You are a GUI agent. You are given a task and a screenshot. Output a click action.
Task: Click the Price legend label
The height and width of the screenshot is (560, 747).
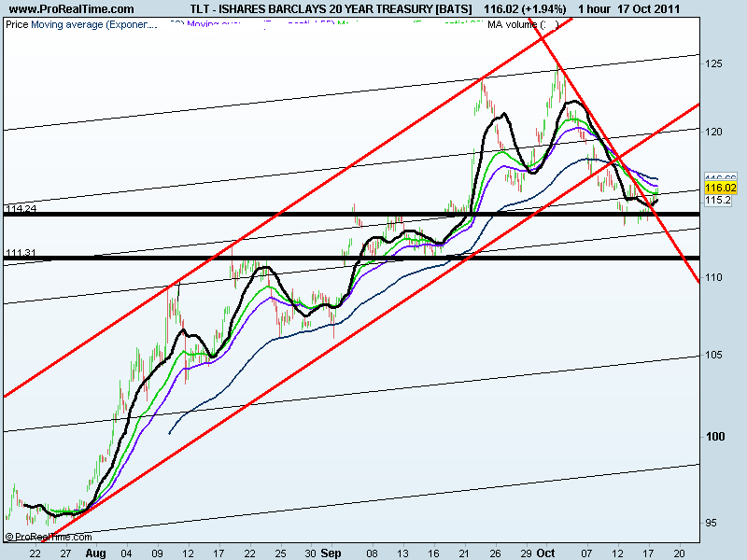coord(17,24)
